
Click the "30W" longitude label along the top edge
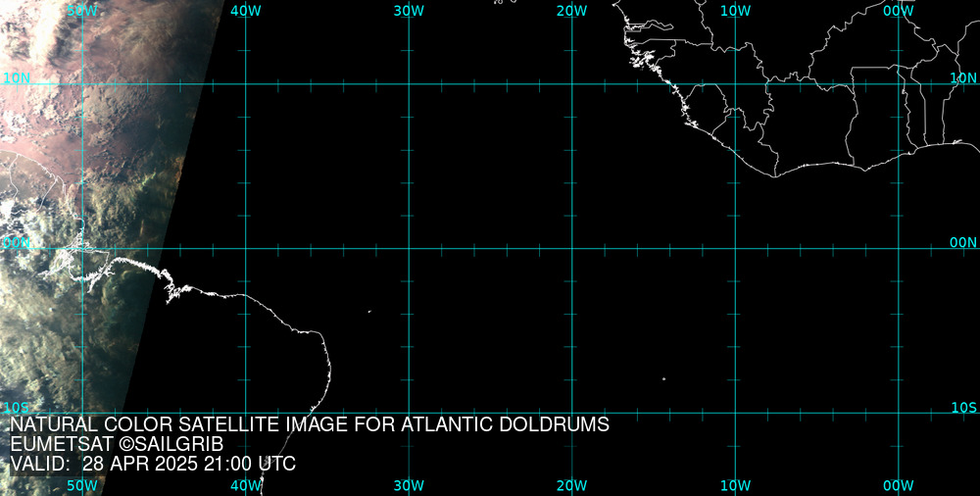410,11
